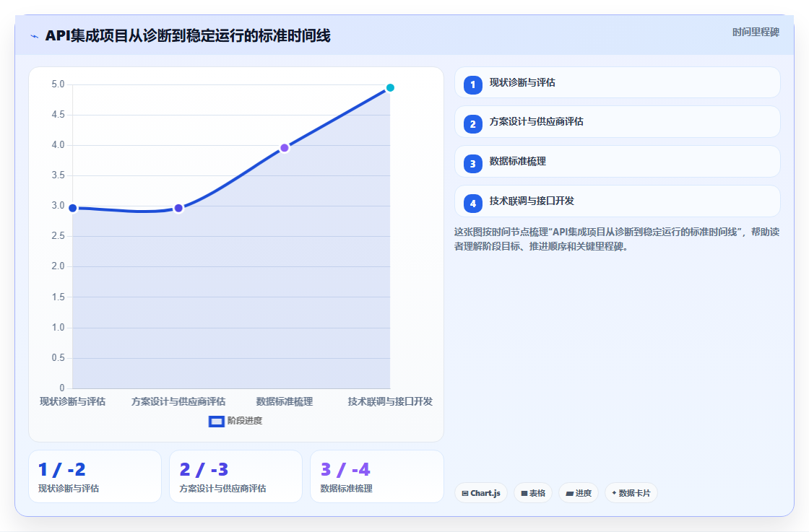Click the description paragraph starting 这张图按时间节点梳理
Viewport: 809px width, 532px height.
pos(617,239)
